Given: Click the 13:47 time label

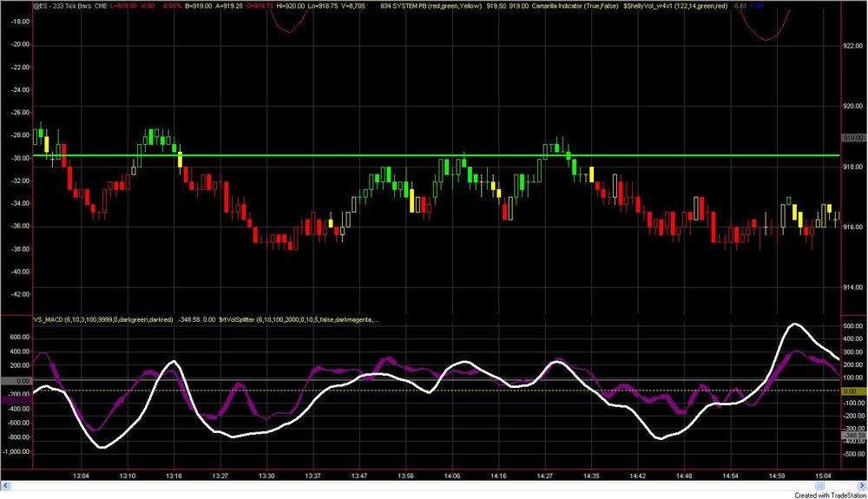Looking at the screenshot, I should (x=359, y=476).
